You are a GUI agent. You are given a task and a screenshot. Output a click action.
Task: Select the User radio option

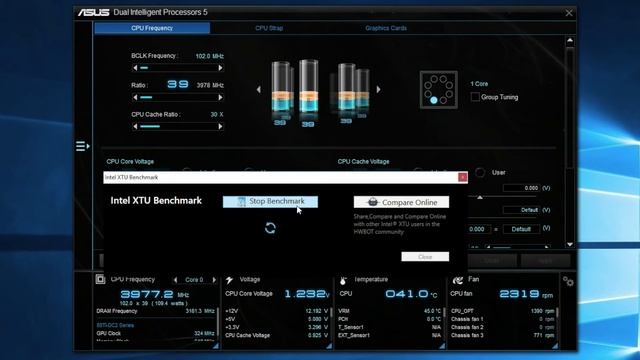tap(480, 173)
